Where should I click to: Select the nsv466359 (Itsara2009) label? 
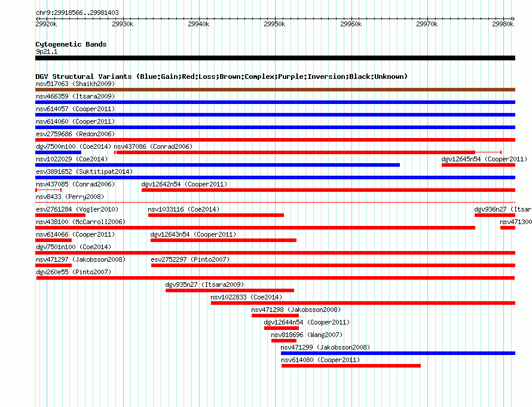click(75, 96)
